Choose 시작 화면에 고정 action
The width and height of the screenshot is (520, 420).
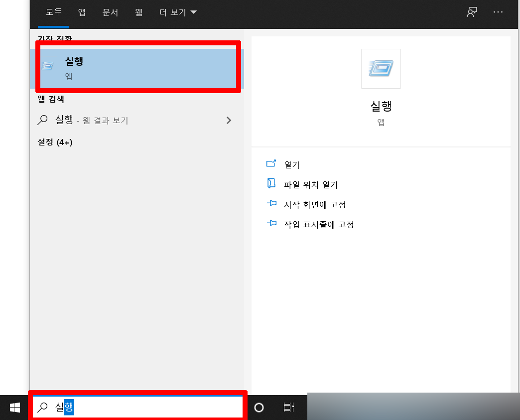315,205
